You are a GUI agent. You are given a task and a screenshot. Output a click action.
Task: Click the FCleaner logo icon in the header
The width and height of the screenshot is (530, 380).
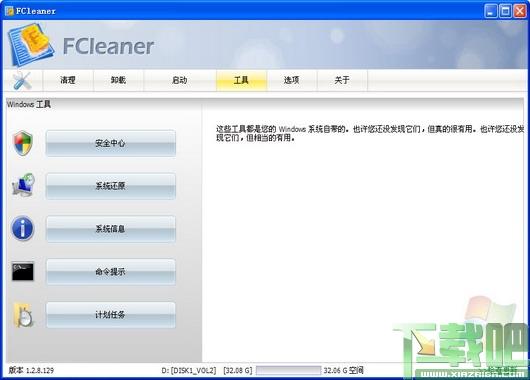[x=31, y=45]
